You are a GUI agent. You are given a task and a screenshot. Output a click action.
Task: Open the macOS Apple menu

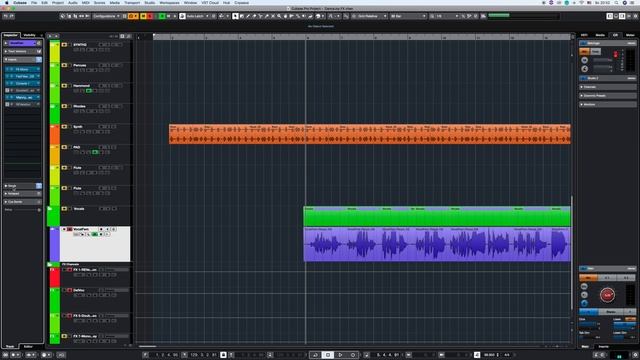coord(7,2)
